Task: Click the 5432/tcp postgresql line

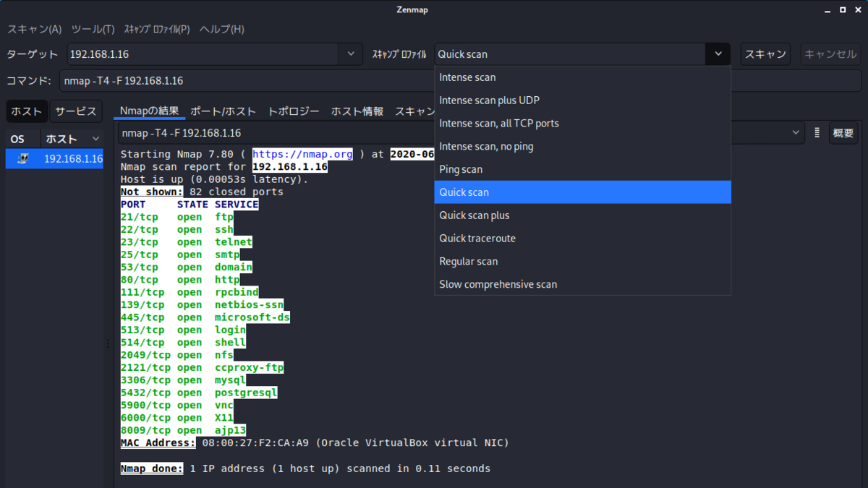Action: point(199,393)
